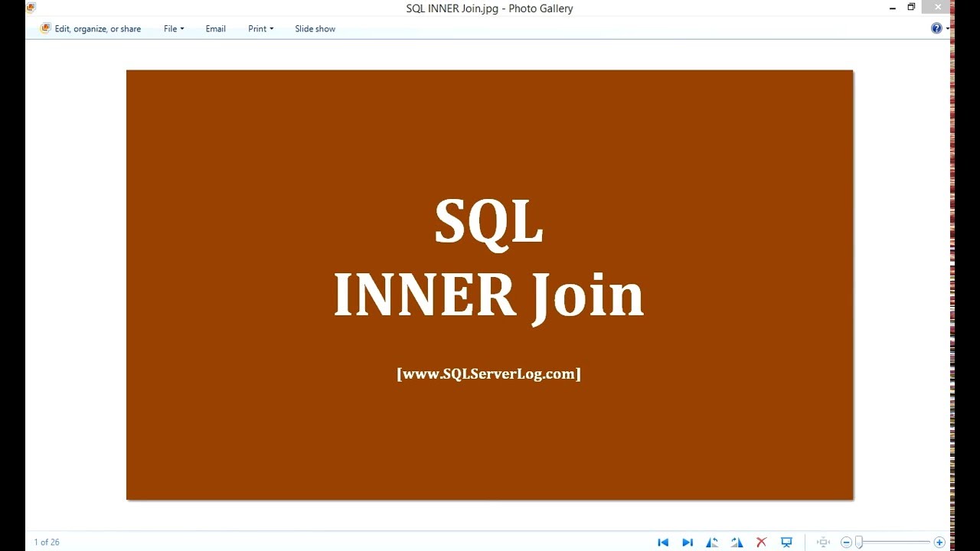Go to next photo

(x=688, y=542)
